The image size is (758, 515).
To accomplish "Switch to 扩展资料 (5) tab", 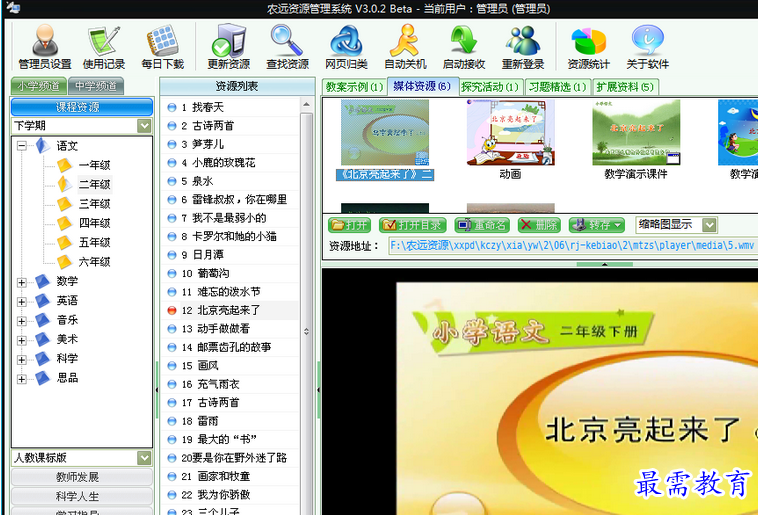I will [x=625, y=87].
